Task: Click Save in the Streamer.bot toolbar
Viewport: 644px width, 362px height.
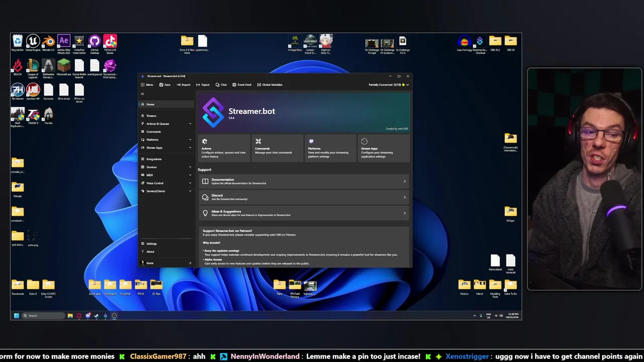Action: 165,84
